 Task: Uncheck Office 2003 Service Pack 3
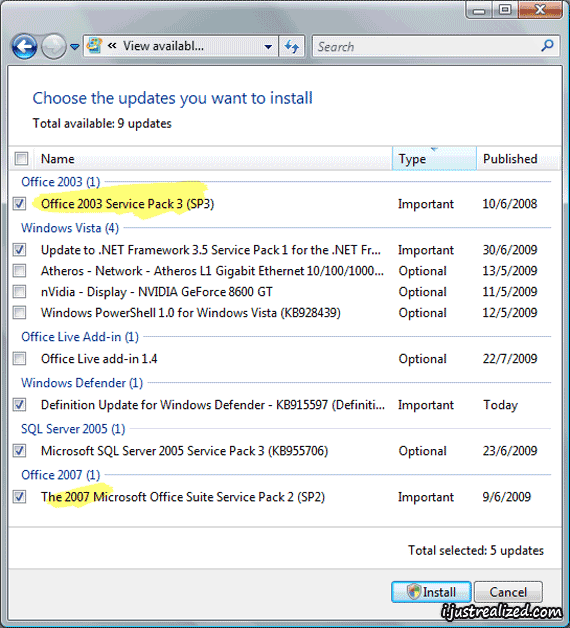(x=20, y=203)
